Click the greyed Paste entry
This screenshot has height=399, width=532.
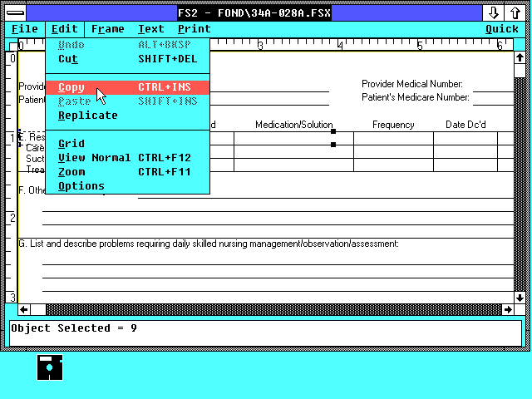127,101
